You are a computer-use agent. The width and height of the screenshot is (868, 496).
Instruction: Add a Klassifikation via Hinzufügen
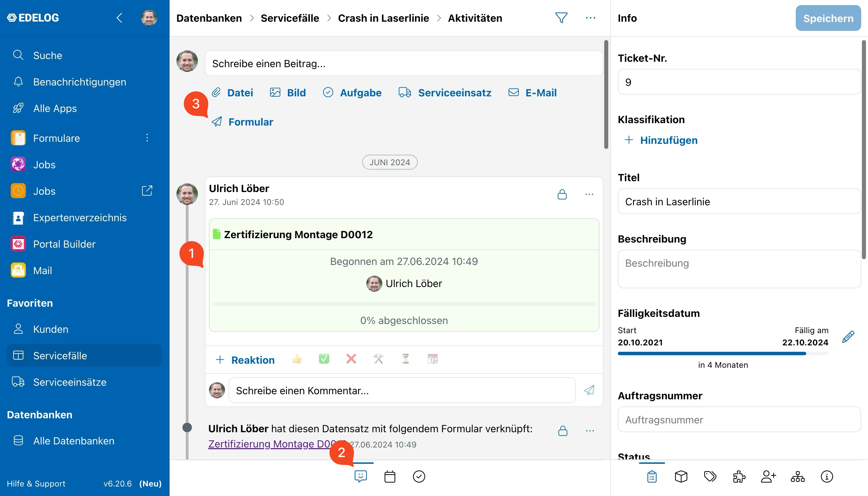pos(661,140)
